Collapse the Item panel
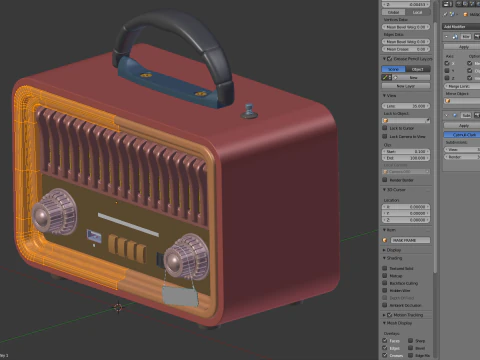This screenshot has height=360, width=480. 384,230
